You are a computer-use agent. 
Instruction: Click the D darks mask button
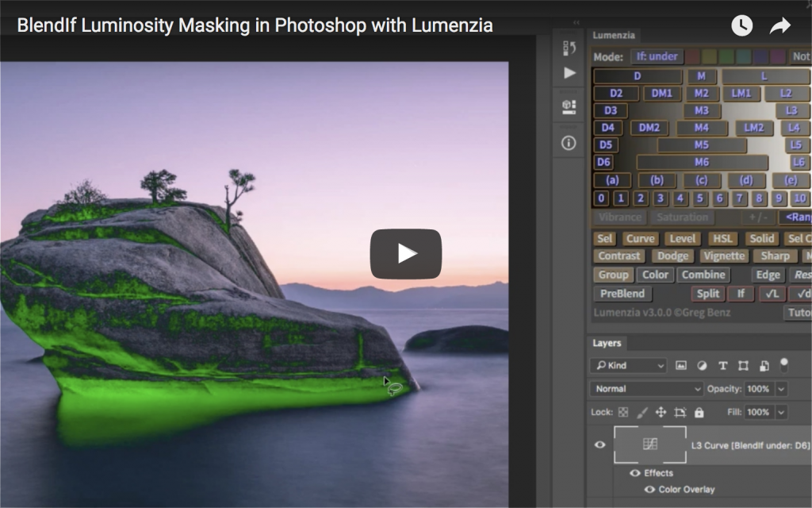pyautogui.click(x=638, y=76)
